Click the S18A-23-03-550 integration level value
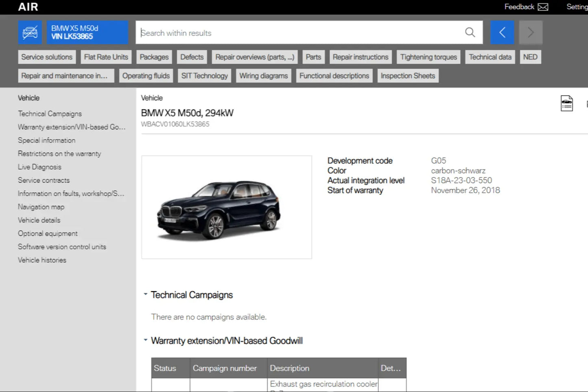Viewport: 588px width, 392px height. [461, 180]
